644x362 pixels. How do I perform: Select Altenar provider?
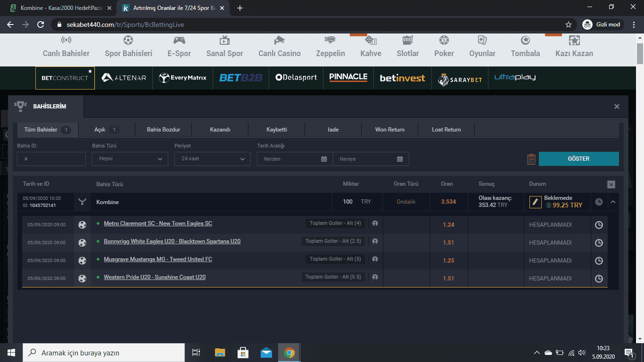[x=124, y=78]
